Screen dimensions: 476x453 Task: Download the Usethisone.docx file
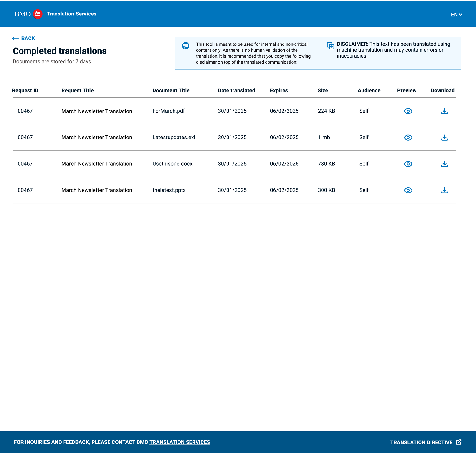pyautogui.click(x=444, y=164)
